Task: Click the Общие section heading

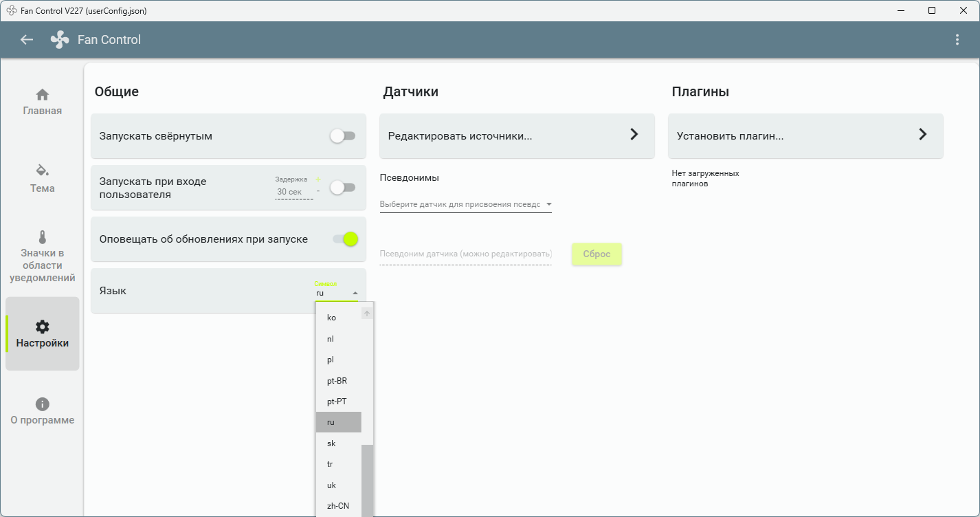Action: pyautogui.click(x=117, y=91)
